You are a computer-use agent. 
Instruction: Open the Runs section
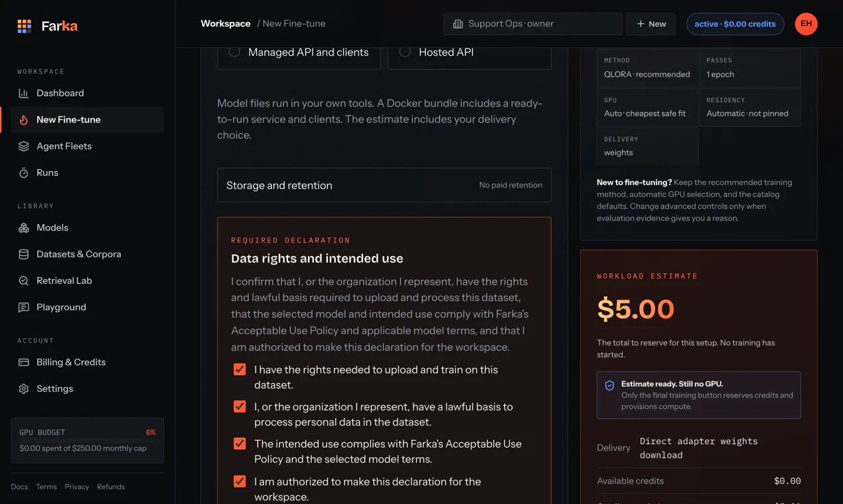pyautogui.click(x=88, y=173)
